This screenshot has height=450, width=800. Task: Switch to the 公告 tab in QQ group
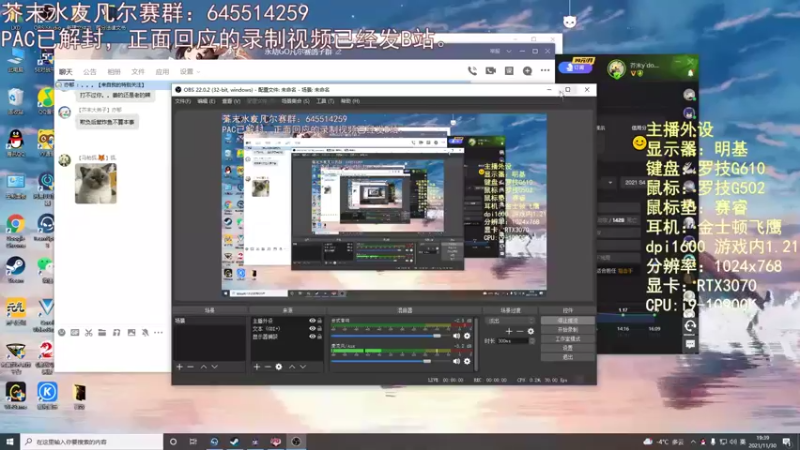pyautogui.click(x=90, y=72)
